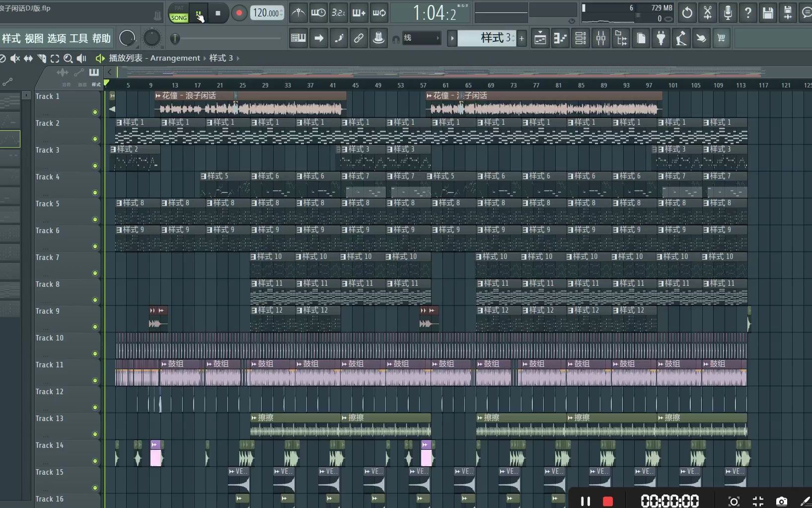812x508 pixels.
Task: Stop the screen recording red square
Action: pyautogui.click(x=608, y=501)
